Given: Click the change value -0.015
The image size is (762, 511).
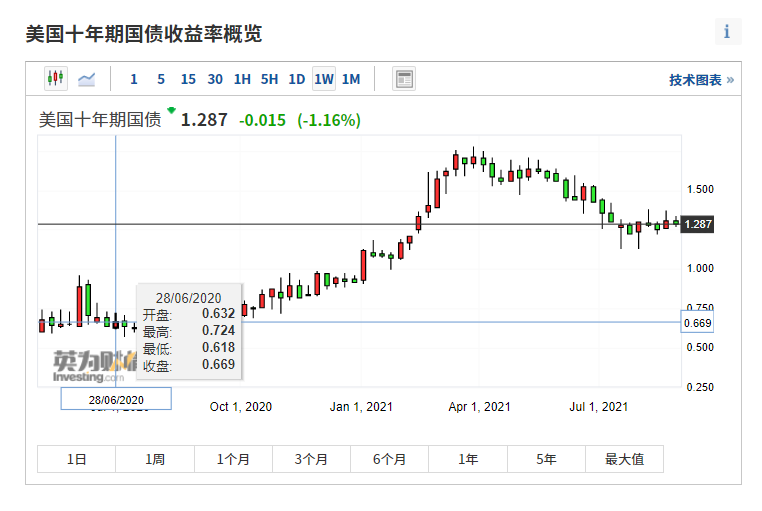Looking at the screenshot, I should tap(262, 120).
